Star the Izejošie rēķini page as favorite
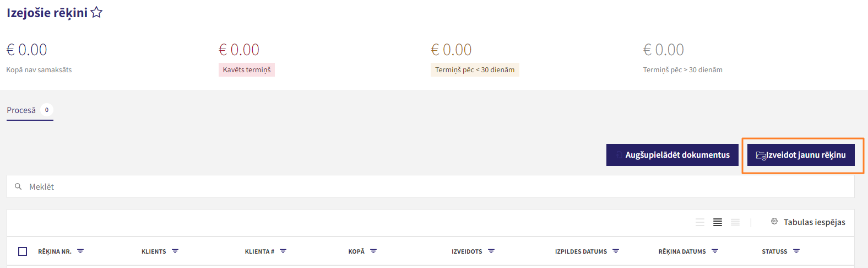 click(x=96, y=12)
